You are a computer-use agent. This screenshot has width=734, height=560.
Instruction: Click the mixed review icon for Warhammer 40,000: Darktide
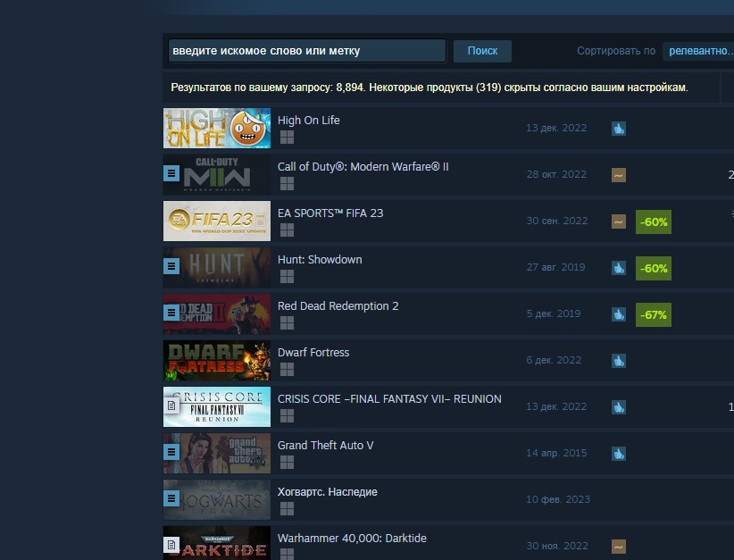point(619,547)
